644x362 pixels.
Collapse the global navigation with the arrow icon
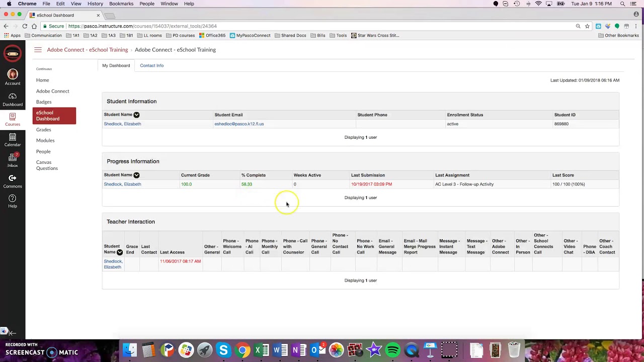(13, 332)
